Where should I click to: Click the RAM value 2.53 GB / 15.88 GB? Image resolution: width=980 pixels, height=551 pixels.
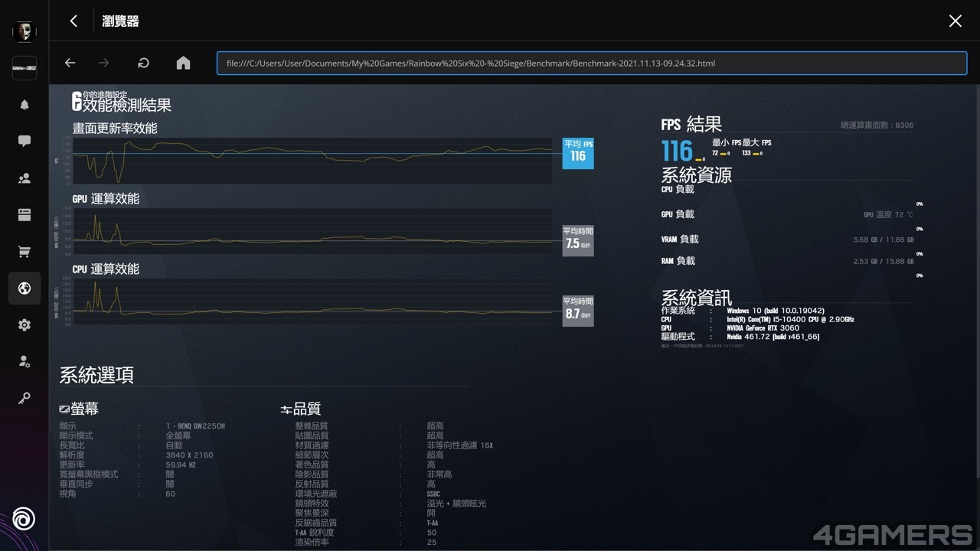[x=883, y=261]
